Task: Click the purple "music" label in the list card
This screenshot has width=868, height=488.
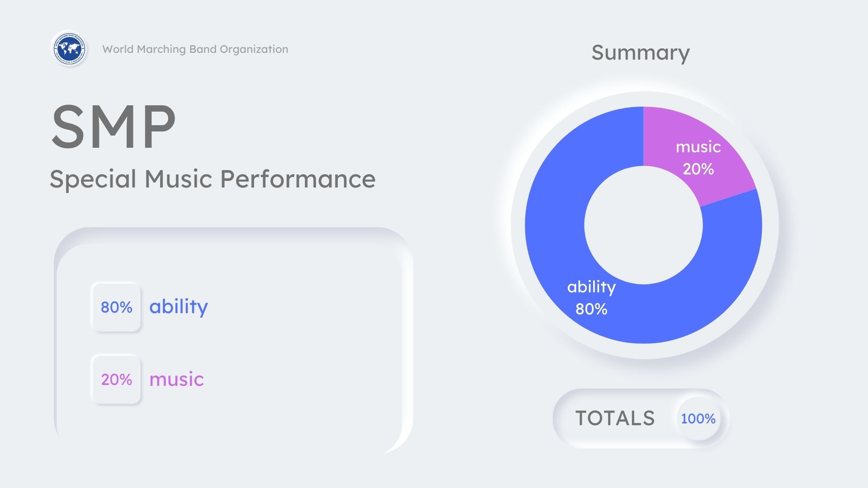Action: point(176,380)
